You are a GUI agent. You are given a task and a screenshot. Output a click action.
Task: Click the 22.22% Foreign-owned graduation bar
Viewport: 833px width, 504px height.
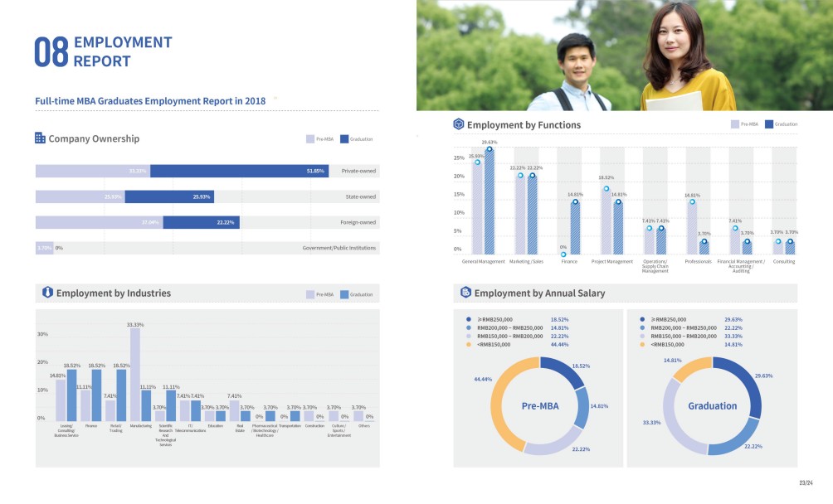point(201,222)
